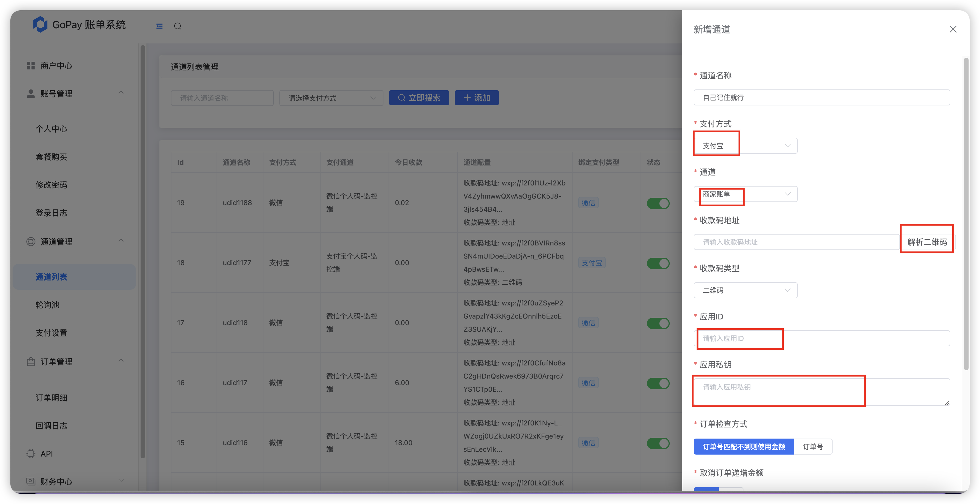Viewport: 980px width, 504px height.
Task: Focus the 请输入应用私钥 textarea
Action: pyautogui.click(x=822, y=392)
